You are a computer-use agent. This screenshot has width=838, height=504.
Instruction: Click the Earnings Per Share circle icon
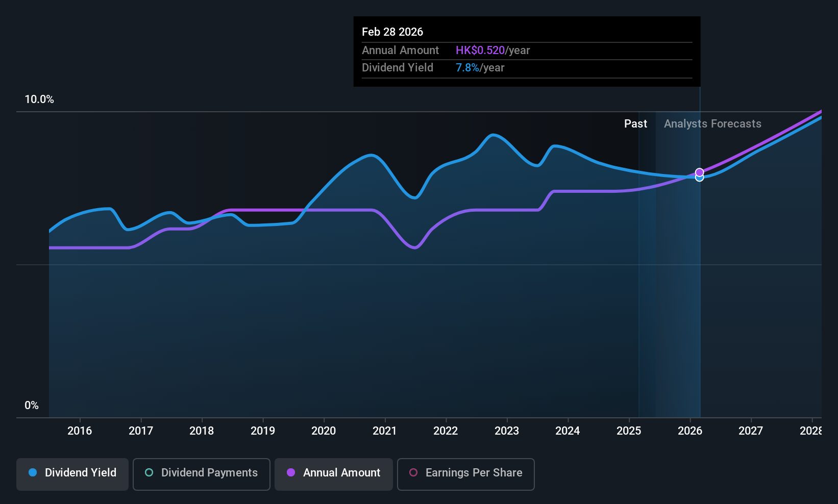point(413,472)
